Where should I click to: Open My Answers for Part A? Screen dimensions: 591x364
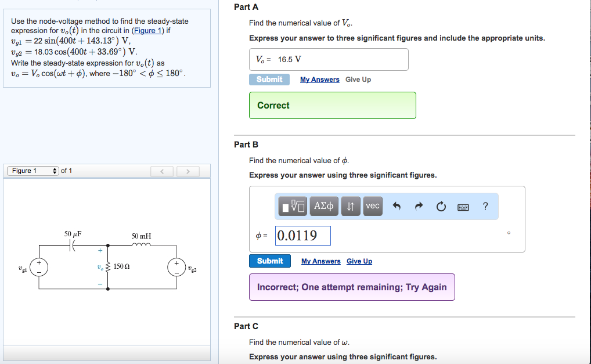pyautogui.click(x=320, y=80)
